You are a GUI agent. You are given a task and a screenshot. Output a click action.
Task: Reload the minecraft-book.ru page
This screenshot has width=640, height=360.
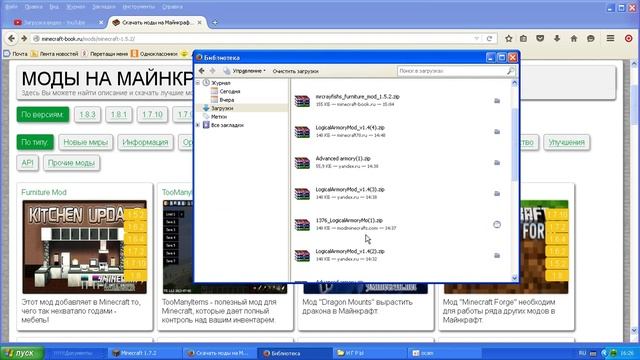489,39
